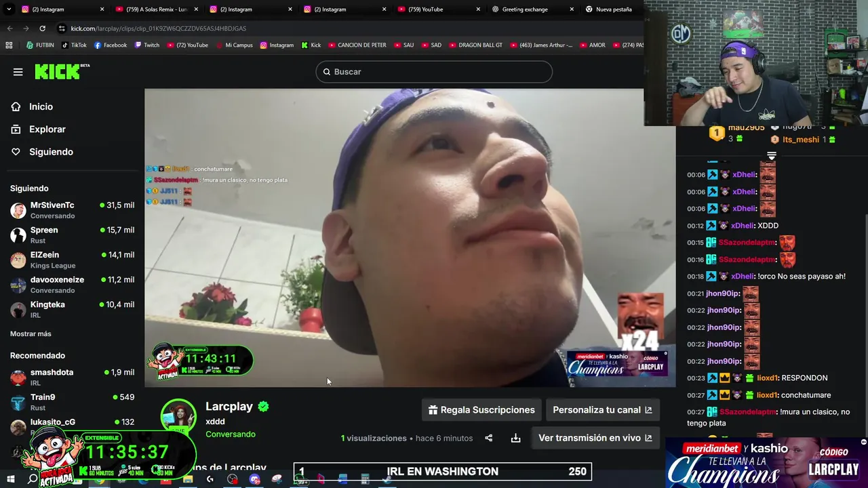The height and width of the screenshot is (488, 868).
Task: Click Ver transmisión en vivo button
Action: (595, 438)
